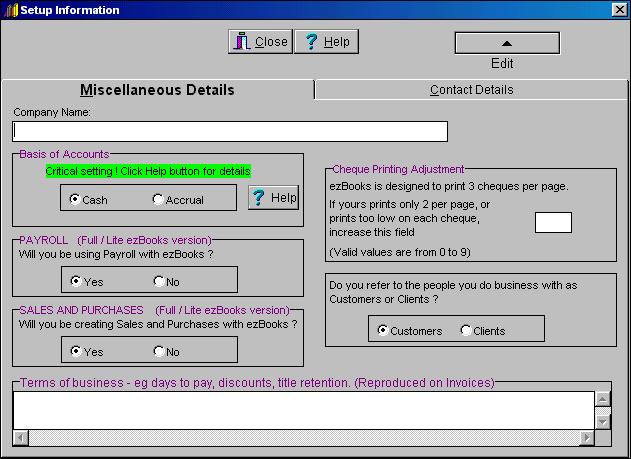Image resolution: width=631 pixels, height=459 pixels.
Task: Click the Terms box scroll left arrow
Action: click(x=21, y=438)
